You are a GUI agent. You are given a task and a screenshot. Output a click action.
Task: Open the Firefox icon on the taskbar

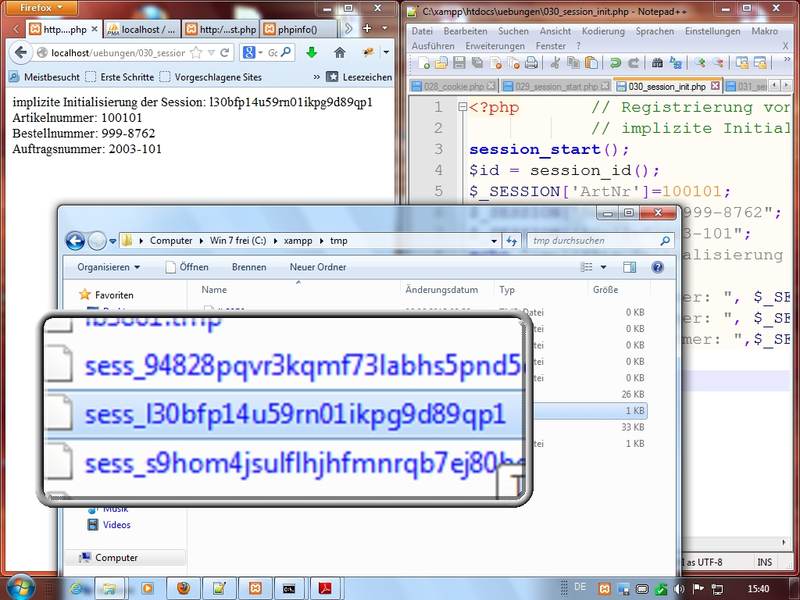click(x=184, y=588)
